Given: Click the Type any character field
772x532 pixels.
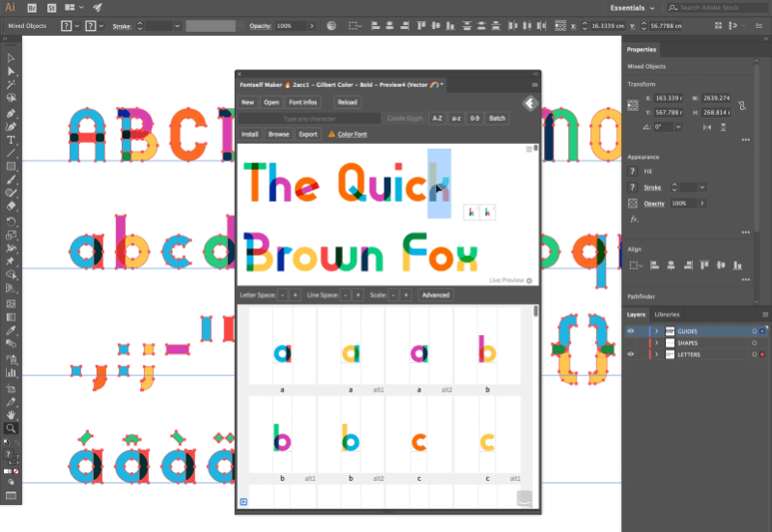Looking at the screenshot, I should pos(309,119).
